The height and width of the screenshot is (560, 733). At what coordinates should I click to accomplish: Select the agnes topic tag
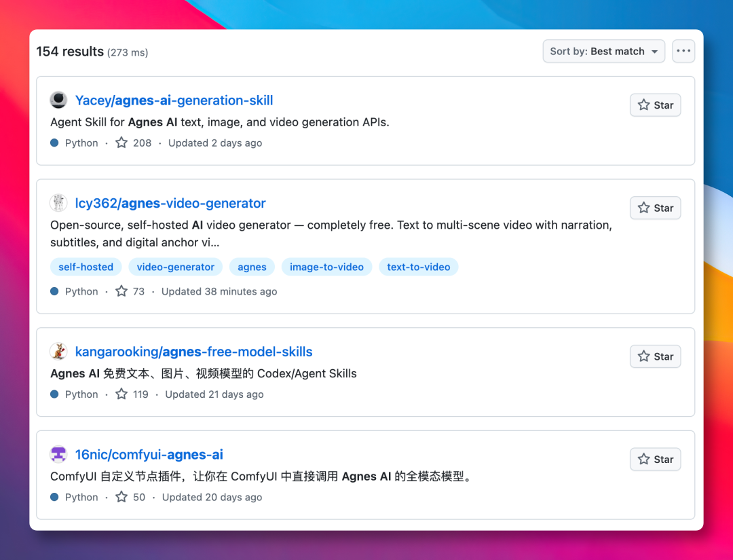(x=252, y=267)
